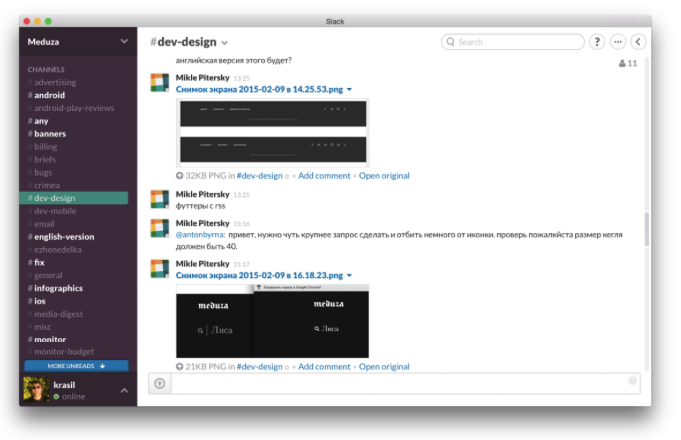Viewport: 681px width, 440px height.
Task: Click 'Open original' under the 32KB PNG
Action: click(x=384, y=175)
